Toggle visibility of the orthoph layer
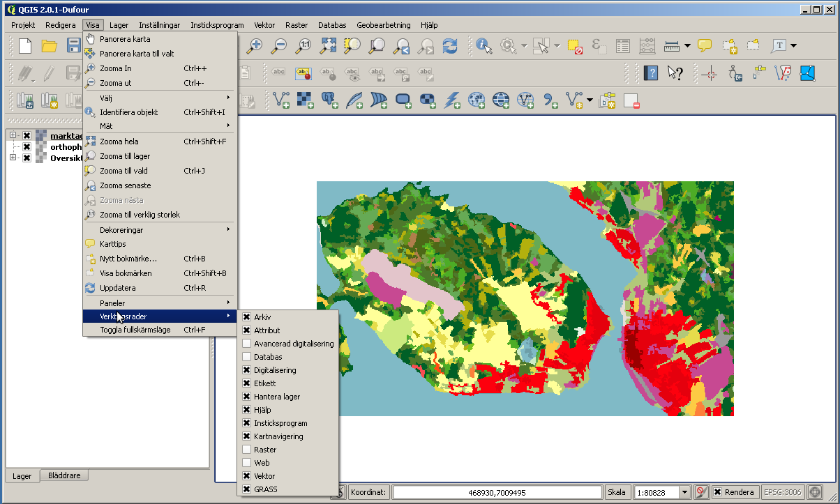The image size is (840, 504). click(x=27, y=147)
